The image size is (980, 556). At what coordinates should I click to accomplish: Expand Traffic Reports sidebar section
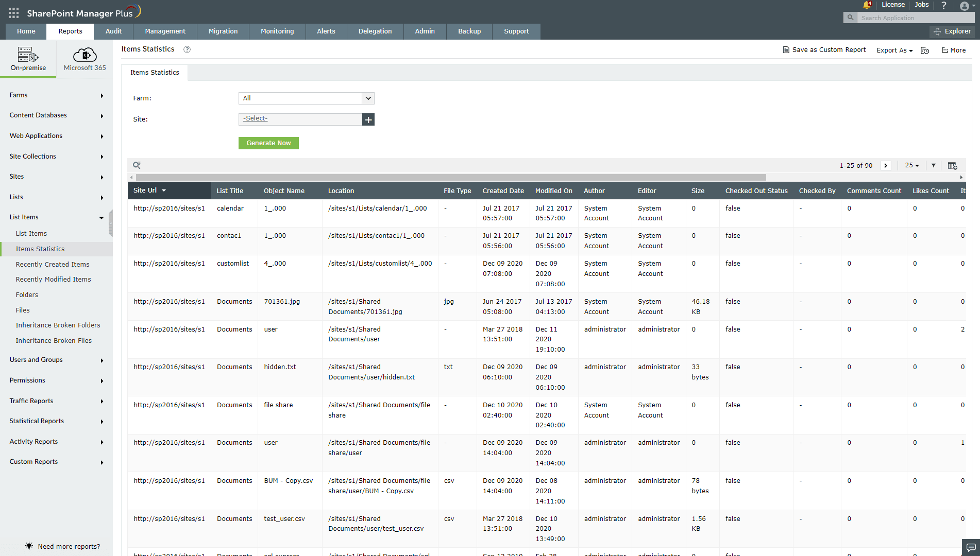(x=56, y=401)
